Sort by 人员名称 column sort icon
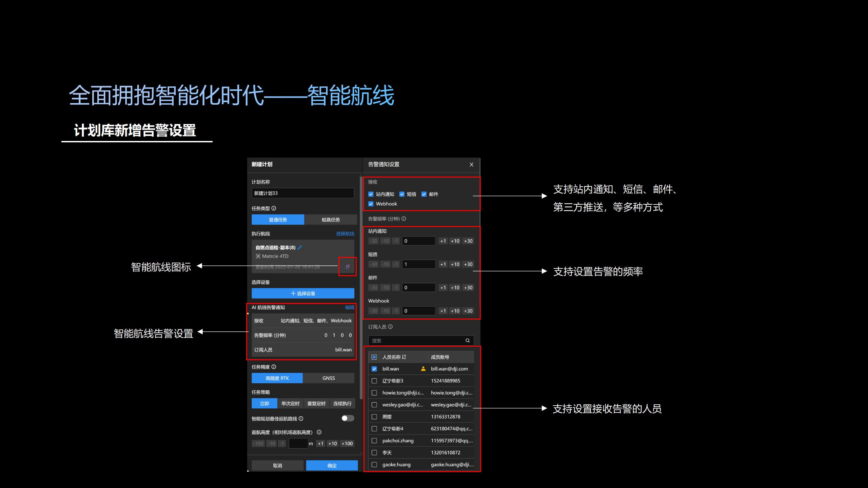Viewport: 868px width, 488px height. tap(404, 357)
